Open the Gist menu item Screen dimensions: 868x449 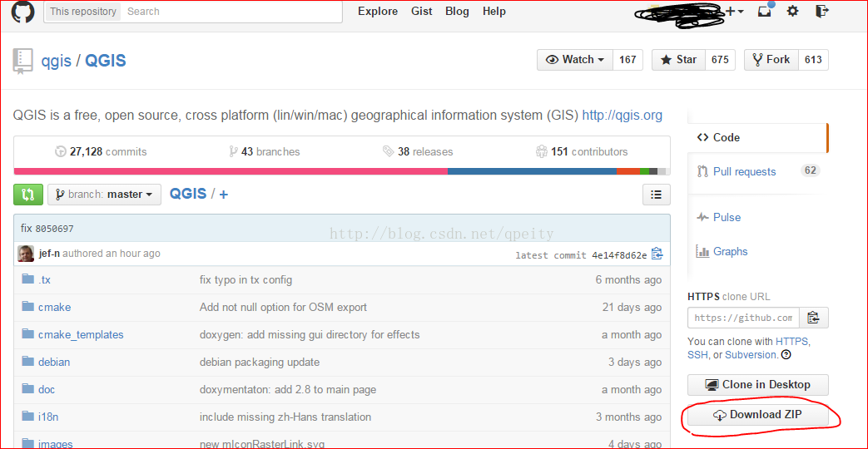tap(421, 11)
